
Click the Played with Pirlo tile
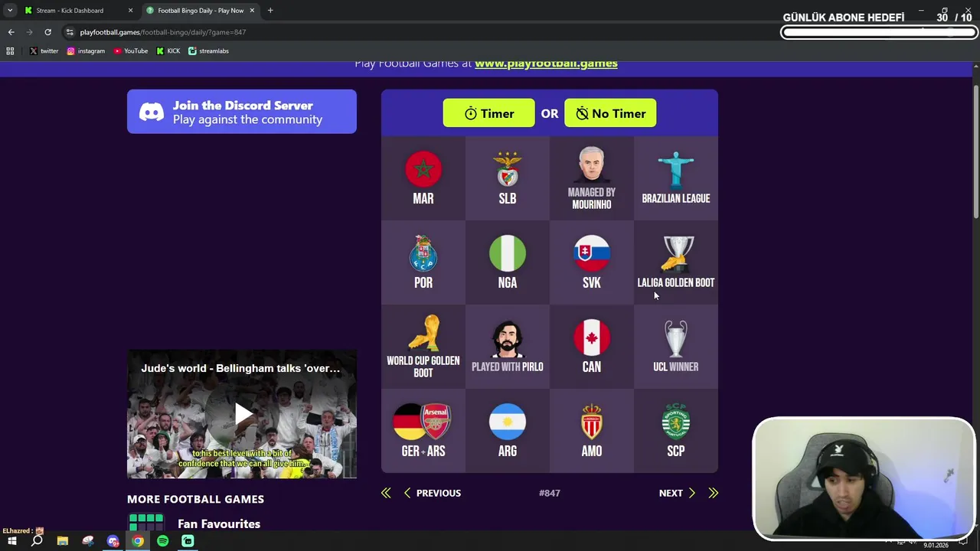point(508,347)
